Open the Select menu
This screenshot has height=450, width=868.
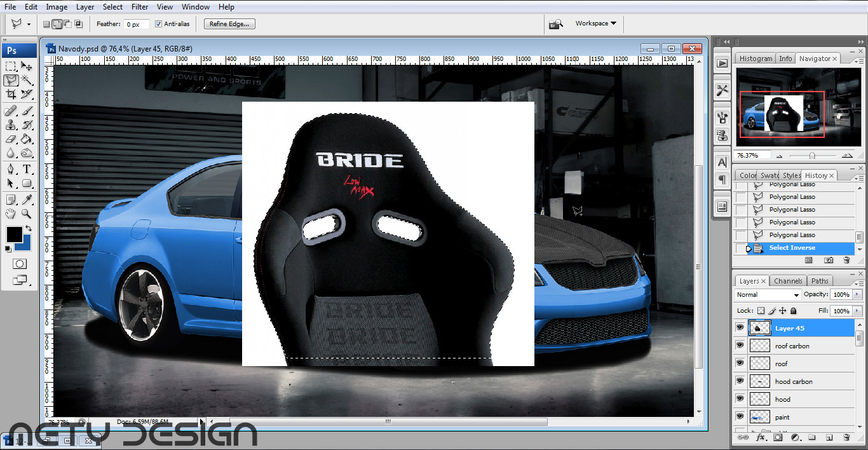coord(112,7)
